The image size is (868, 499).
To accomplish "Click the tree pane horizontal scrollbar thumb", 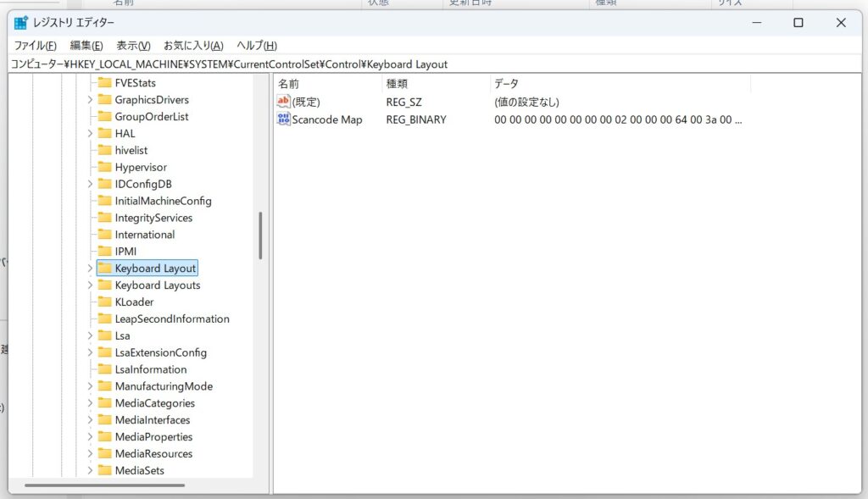I will 104,485.
